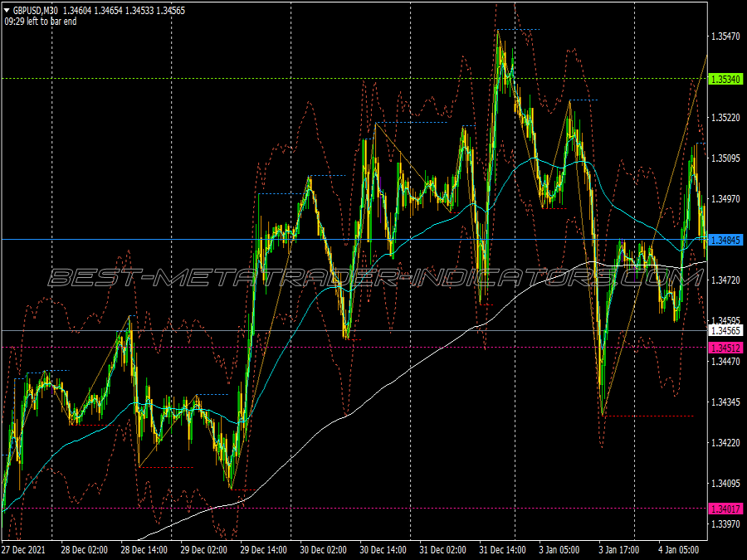747x560 pixels.
Task: Click the '3 Jan 17:00' time axis label
Action: (x=619, y=550)
